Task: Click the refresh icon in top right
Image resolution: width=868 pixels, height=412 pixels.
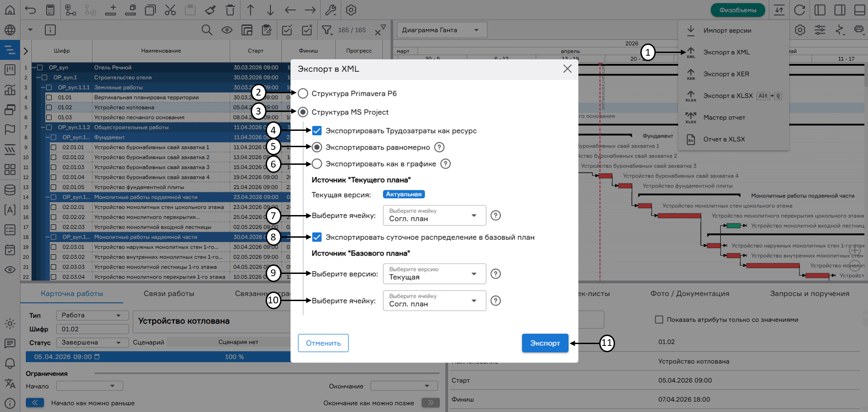Action: [800, 10]
